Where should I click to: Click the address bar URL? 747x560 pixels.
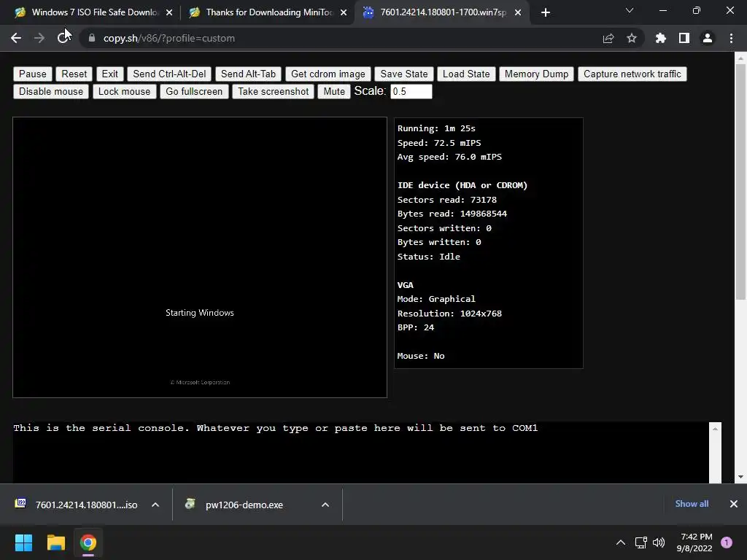click(x=169, y=38)
